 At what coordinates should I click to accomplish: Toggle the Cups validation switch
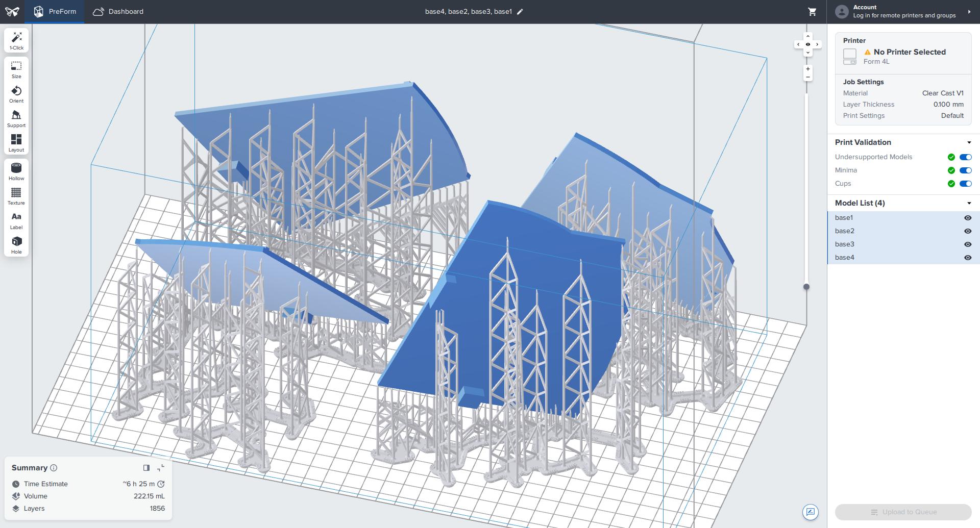pos(965,184)
